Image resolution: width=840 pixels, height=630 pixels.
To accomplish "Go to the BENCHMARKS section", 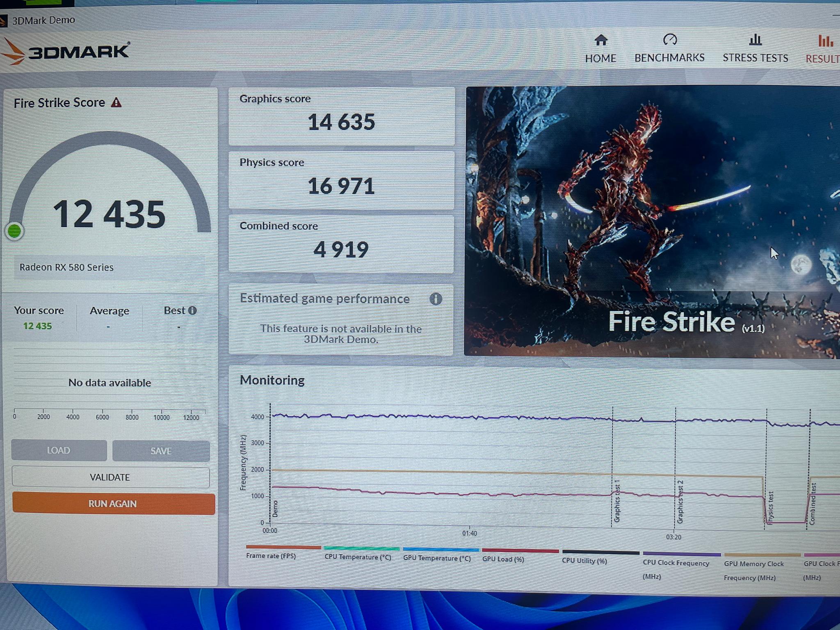I will click(x=669, y=49).
